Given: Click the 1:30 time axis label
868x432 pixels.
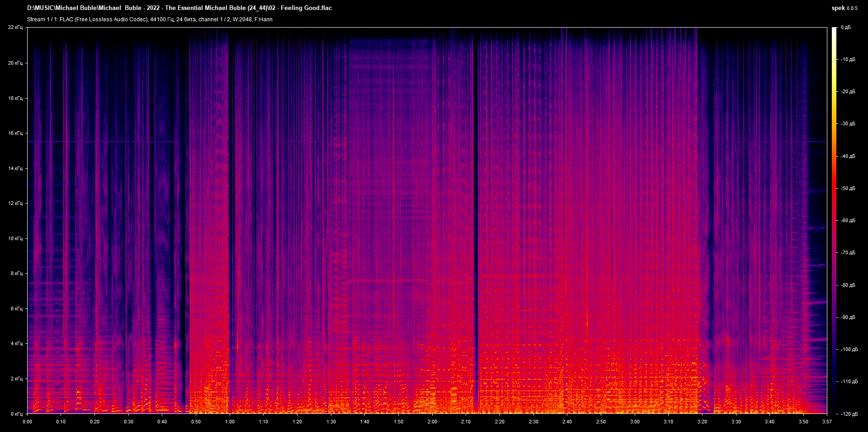Looking at the screenshot, I should click(x=331, y=422).
